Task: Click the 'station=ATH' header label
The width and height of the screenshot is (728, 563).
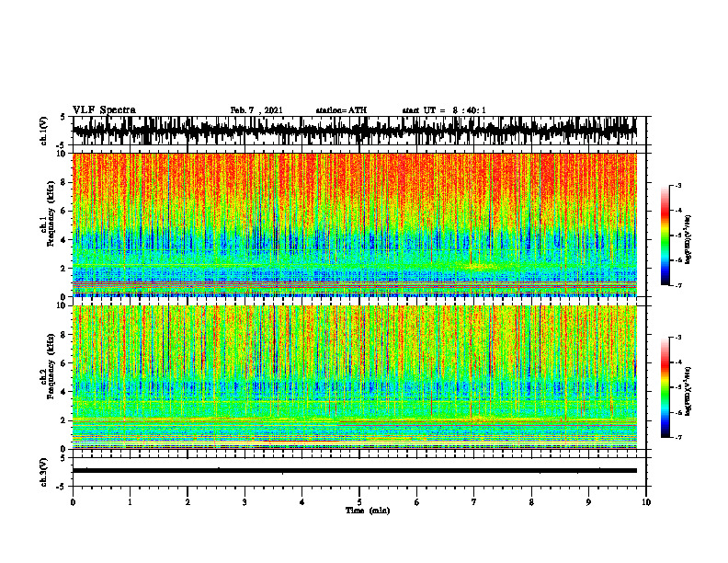Action: click(341, 110)
